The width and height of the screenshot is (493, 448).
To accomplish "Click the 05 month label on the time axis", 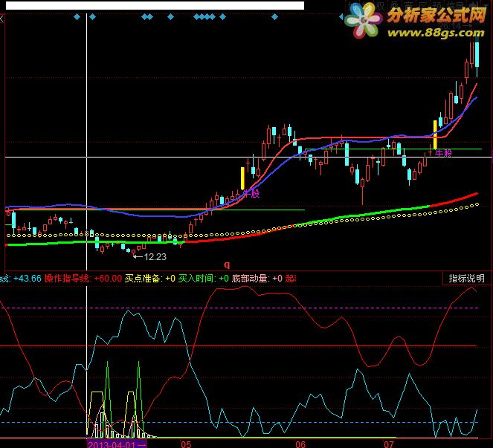I will pos(186,444).
